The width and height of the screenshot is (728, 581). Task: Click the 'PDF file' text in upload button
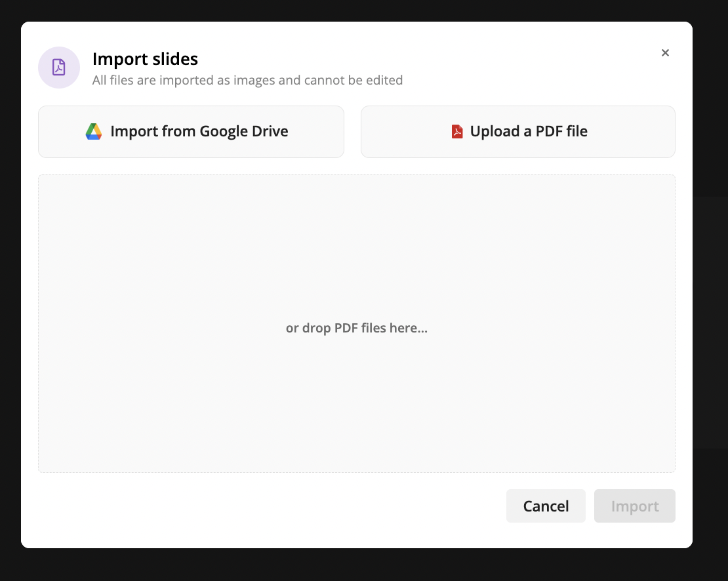pyautogui.click(x=561, y=131)
